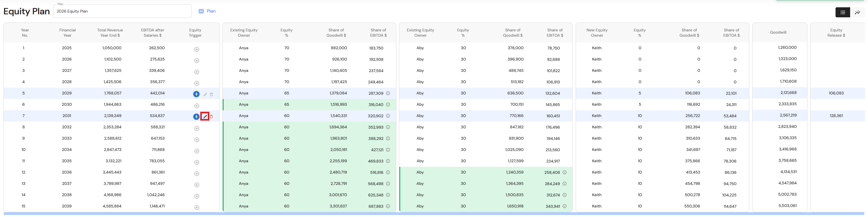Click the lightning bolt trigger icon for year 2029
Viewport: 868px width, 217px height.
pyautogui.click(x=196, y=94)
